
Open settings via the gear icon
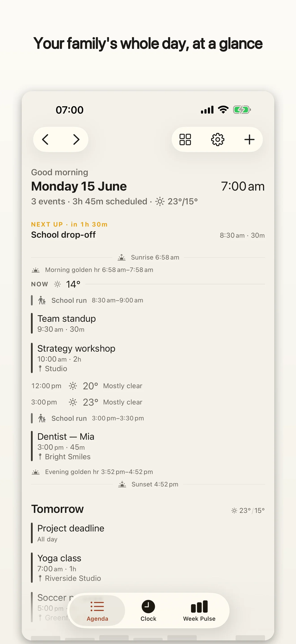[x=218, y=139]
